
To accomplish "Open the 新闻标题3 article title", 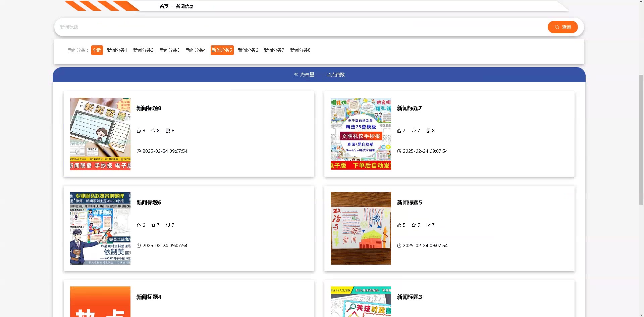I will click(x=410, y=297).
